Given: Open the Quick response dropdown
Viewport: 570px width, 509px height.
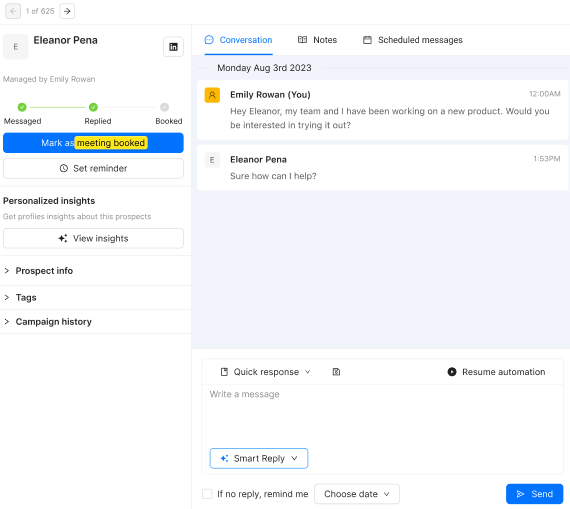Looking at the screenshot, I should pos(266,372).
